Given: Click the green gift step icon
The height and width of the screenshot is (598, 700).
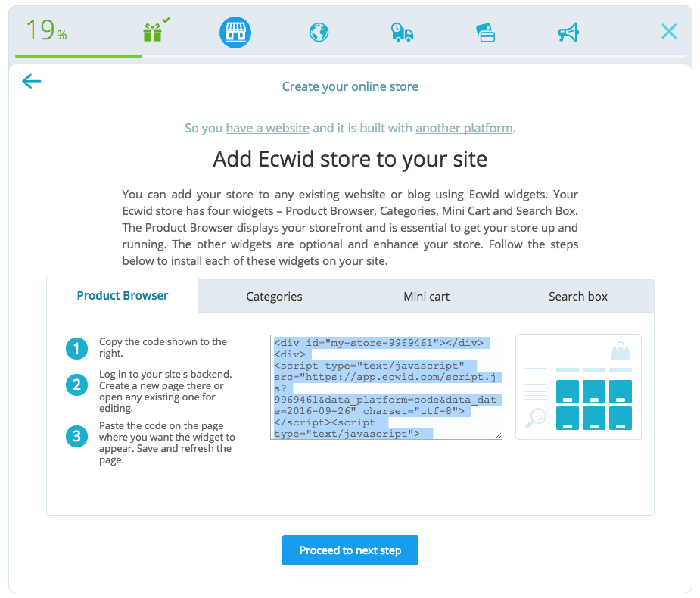Looking at the screenshot, I should tap(153, 32).
